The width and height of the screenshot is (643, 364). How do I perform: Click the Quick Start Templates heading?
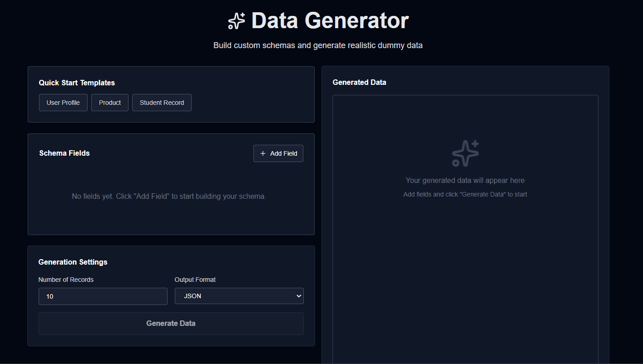point(77,83)
